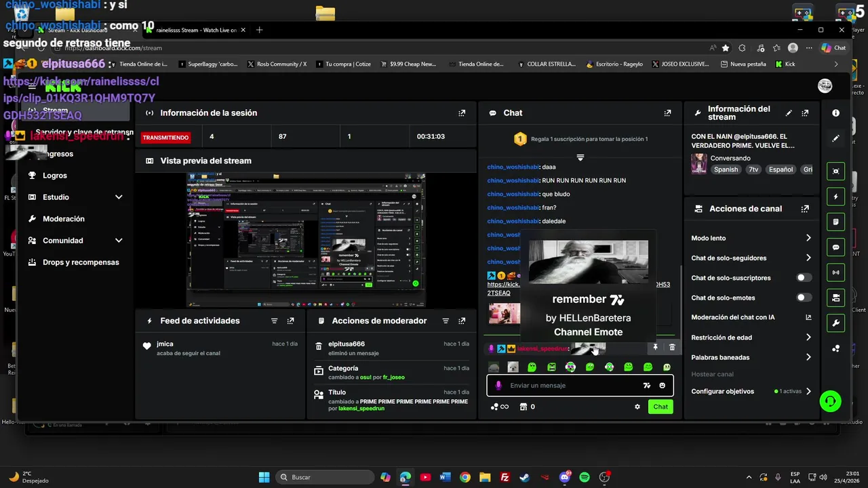Select the Spanish stream tag
868x488 pixels.
(726, 169)
